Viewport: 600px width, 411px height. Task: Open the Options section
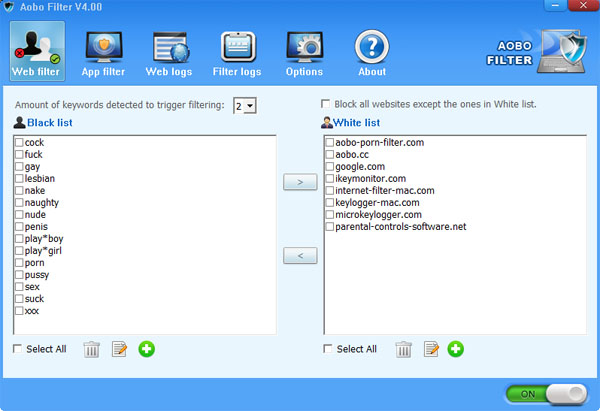304,53
